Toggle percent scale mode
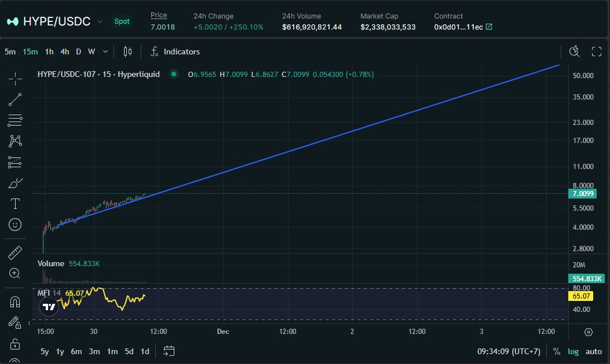The image size is (610, 364). click(x=557, y=352)
